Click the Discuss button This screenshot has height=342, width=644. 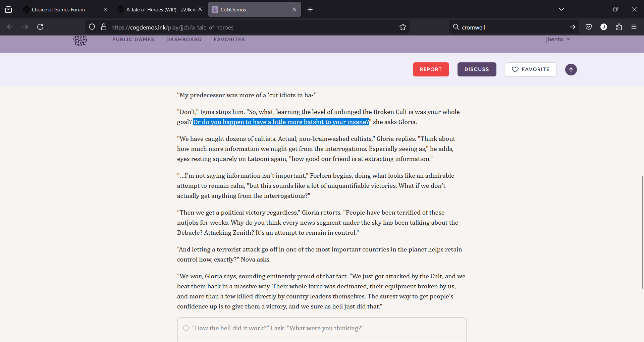coord(477,69)
